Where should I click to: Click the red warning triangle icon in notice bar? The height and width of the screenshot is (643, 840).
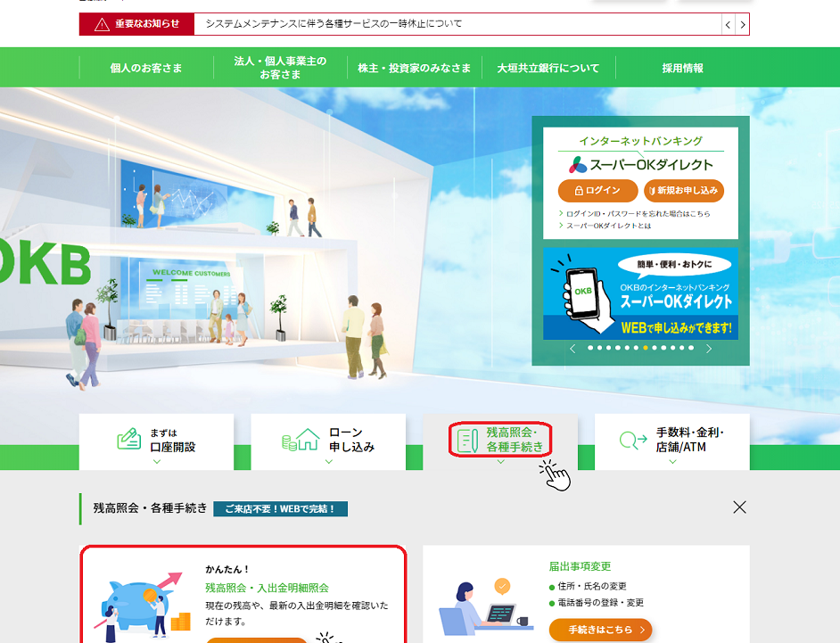(102, 24)
